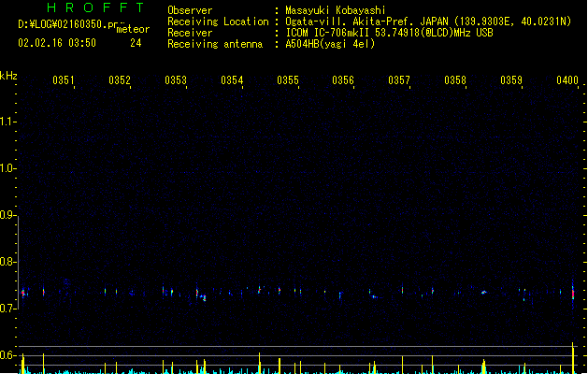Image resolution: width=588 pixels, height=374 pixels.
Task: Click the 0358 time marker
Action: [455, 80]
